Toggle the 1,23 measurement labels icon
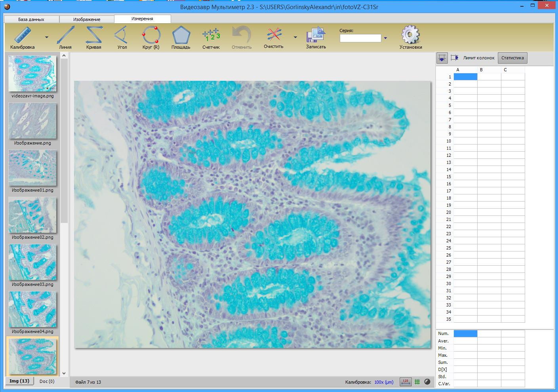This screenshot has height=392, width=558. [406, 382]
